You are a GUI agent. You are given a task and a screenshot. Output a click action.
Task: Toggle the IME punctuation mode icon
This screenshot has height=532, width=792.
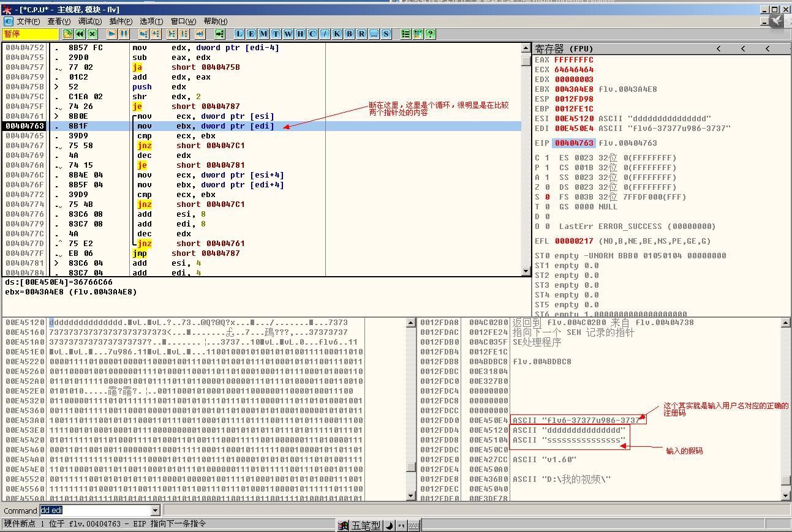401,526
